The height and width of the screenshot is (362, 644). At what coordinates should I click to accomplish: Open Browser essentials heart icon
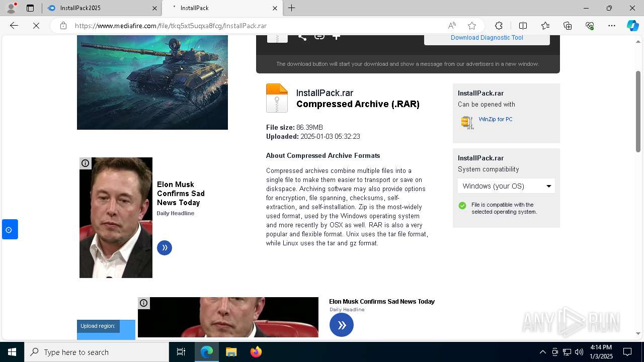click(590, 26)
